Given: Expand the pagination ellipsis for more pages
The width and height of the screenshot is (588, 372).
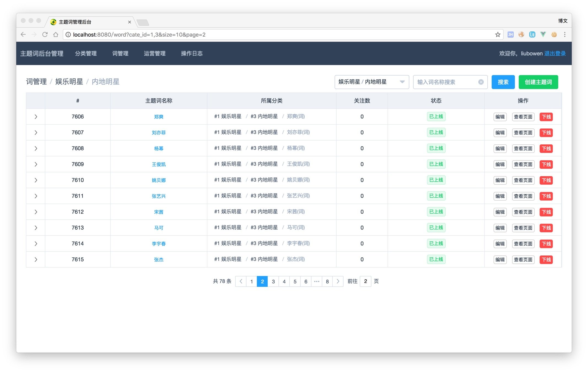Looking at the screenshot, I should click(x=316, y=281).
